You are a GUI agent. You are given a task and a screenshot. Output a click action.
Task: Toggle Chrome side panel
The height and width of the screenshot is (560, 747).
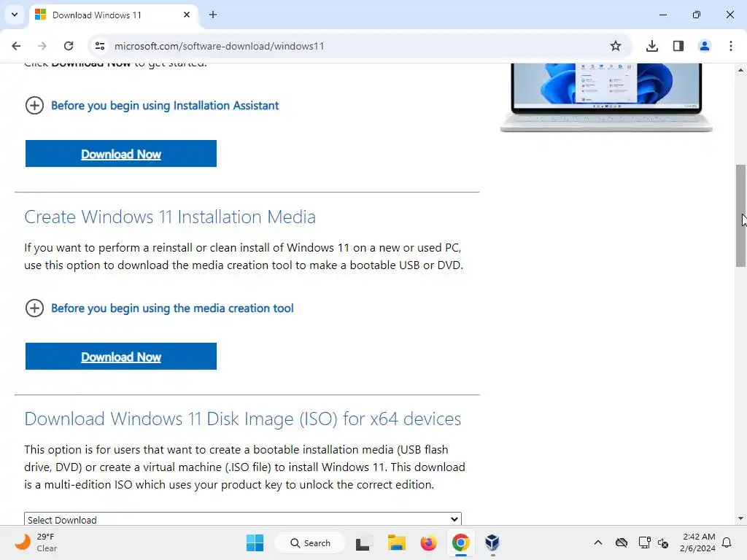click(x=678, y=46)
